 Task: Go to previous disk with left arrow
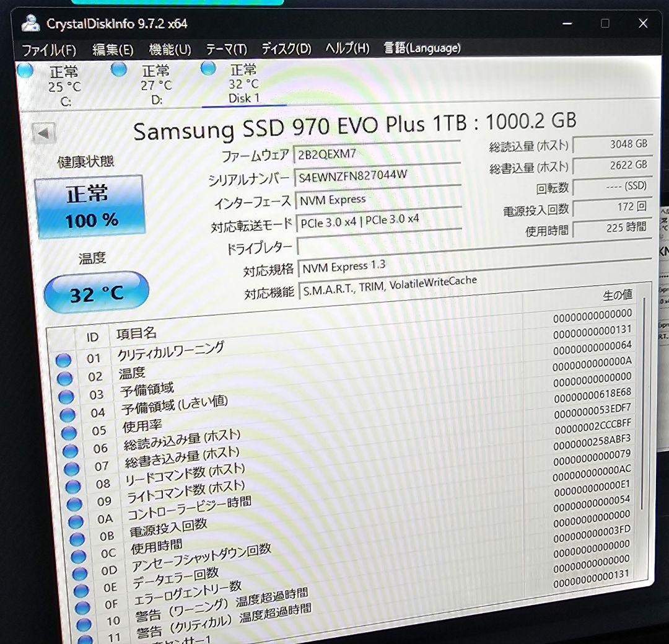point(43,133)
